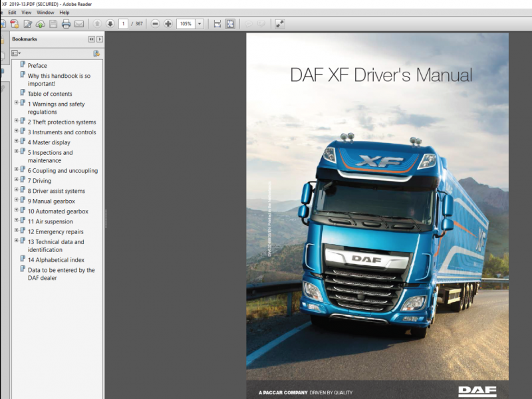Click the Email envelope icon
The image size is (532, 399).
click(79, 24)
